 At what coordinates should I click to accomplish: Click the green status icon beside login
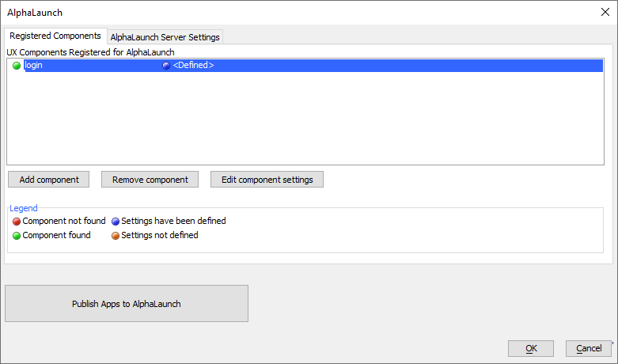coord(17,66)
